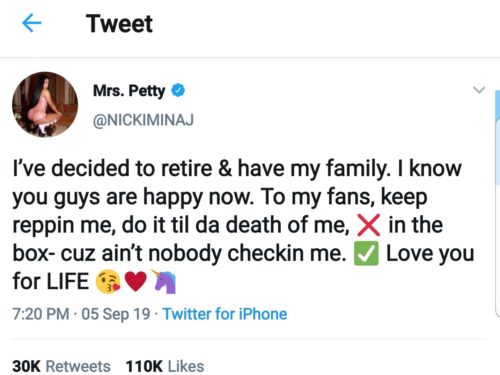Open the Mrs. Petty display name
This screenshot has height=375, width=500.
[x=129, y=91]
